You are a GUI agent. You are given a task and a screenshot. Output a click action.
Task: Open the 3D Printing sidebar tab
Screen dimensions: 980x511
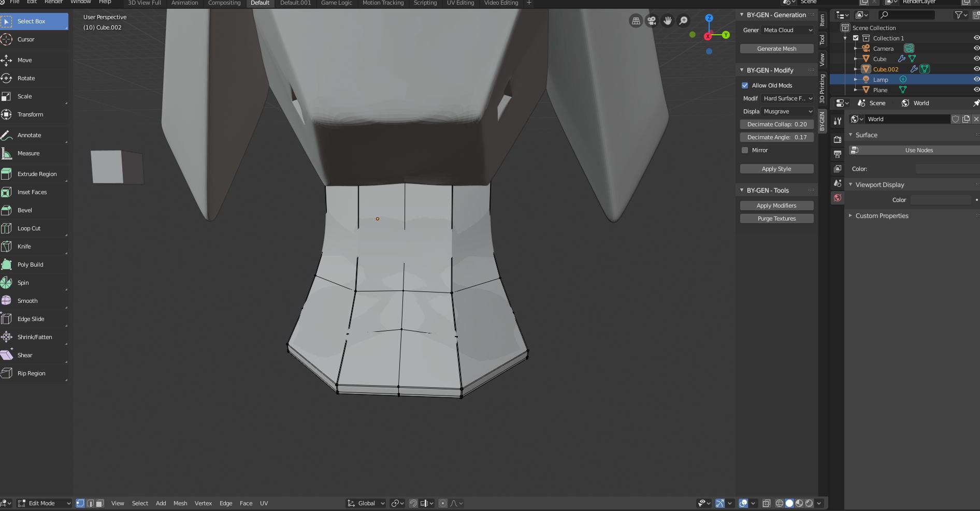822,89
